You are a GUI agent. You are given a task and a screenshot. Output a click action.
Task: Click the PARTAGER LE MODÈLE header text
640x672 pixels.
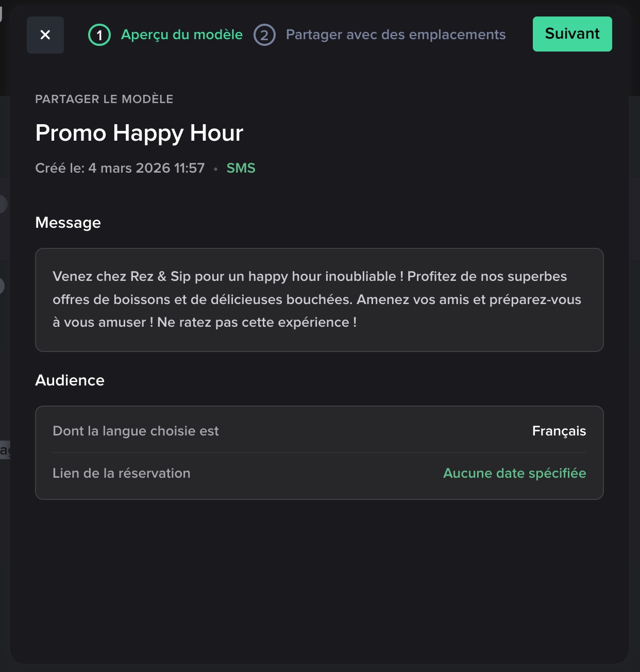[x=104, y=99]
